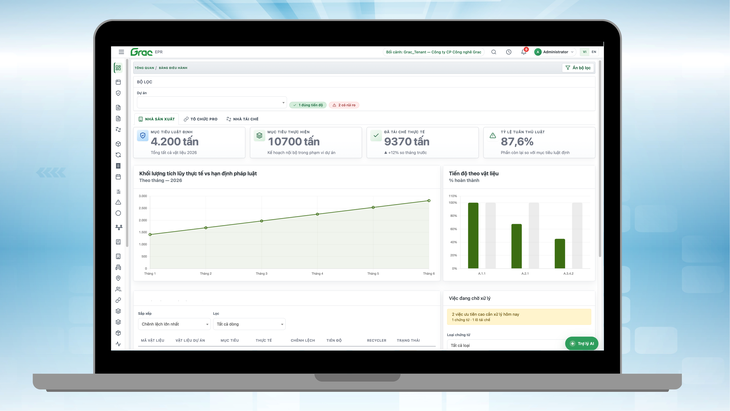This screenshot has height=411, width=730.
Task: Sort by the 'Chênh lệch' column header
Action: (x=303, y=341)
